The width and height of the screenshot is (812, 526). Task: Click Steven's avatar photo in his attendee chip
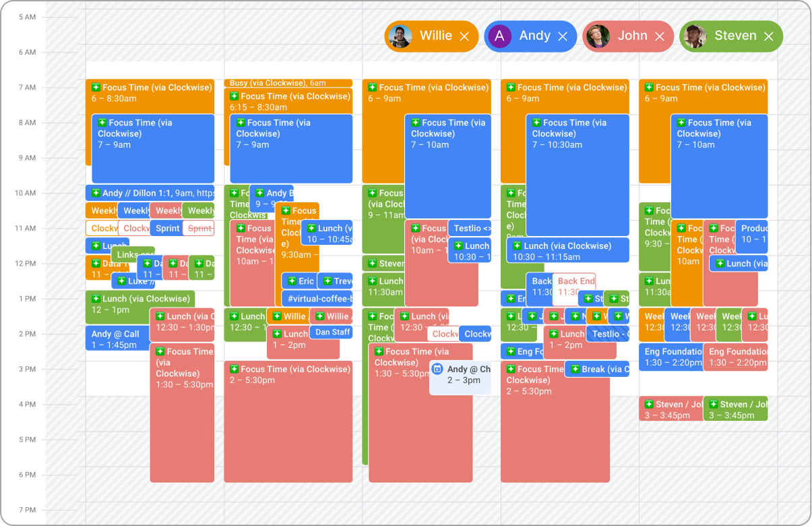point(695,36)
